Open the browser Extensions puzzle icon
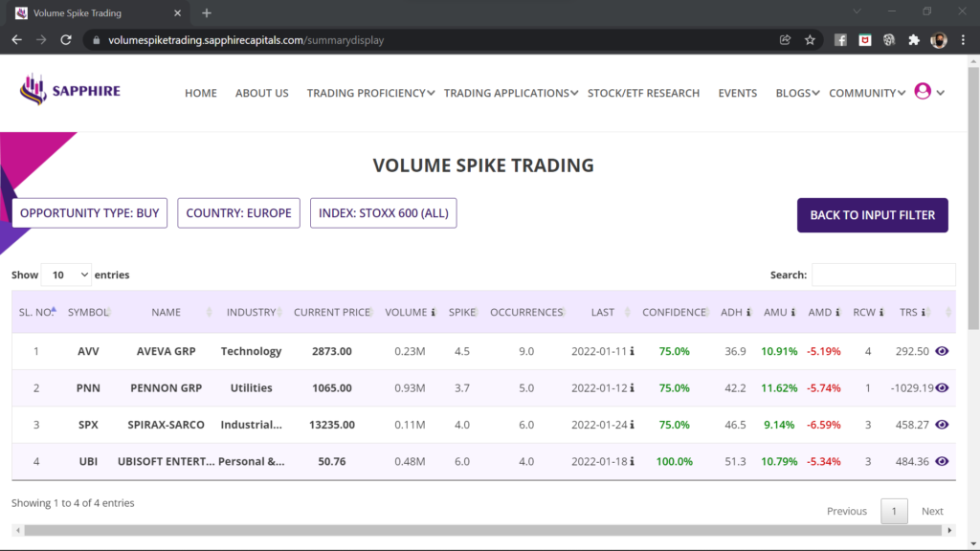 tap(913, 40)
